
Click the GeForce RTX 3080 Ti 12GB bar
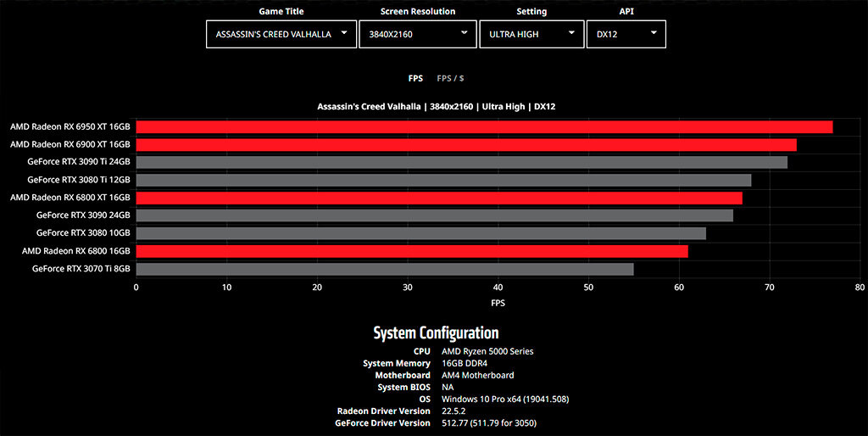[x=443, y=180]
